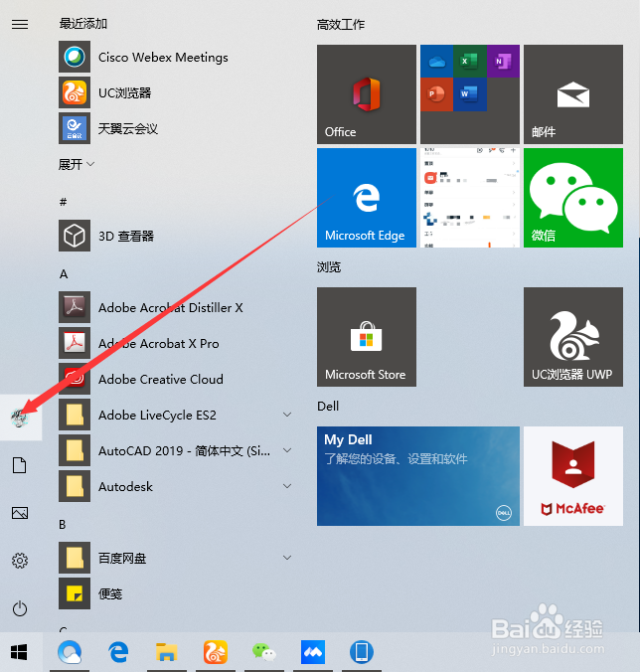Open the hamburger menu at top left
Viewport: 640px width, 672px height.
20,25
